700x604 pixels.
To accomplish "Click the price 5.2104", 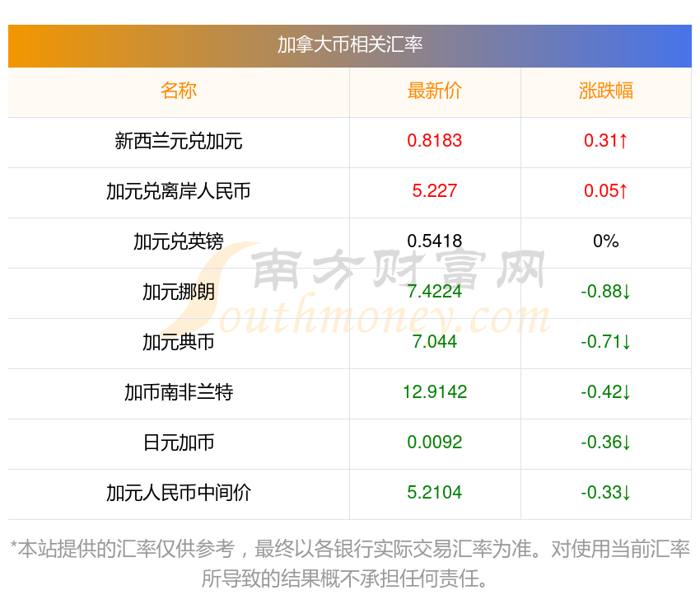I will [x=434, y=493].
